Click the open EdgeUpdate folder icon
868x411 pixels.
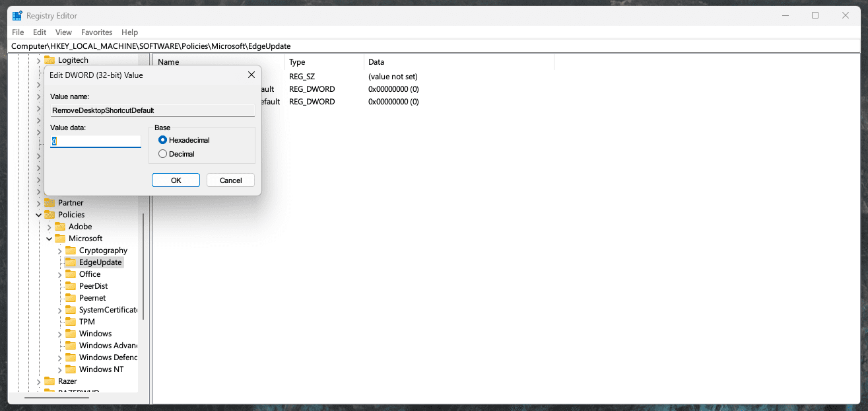click(x=71, y=262)
